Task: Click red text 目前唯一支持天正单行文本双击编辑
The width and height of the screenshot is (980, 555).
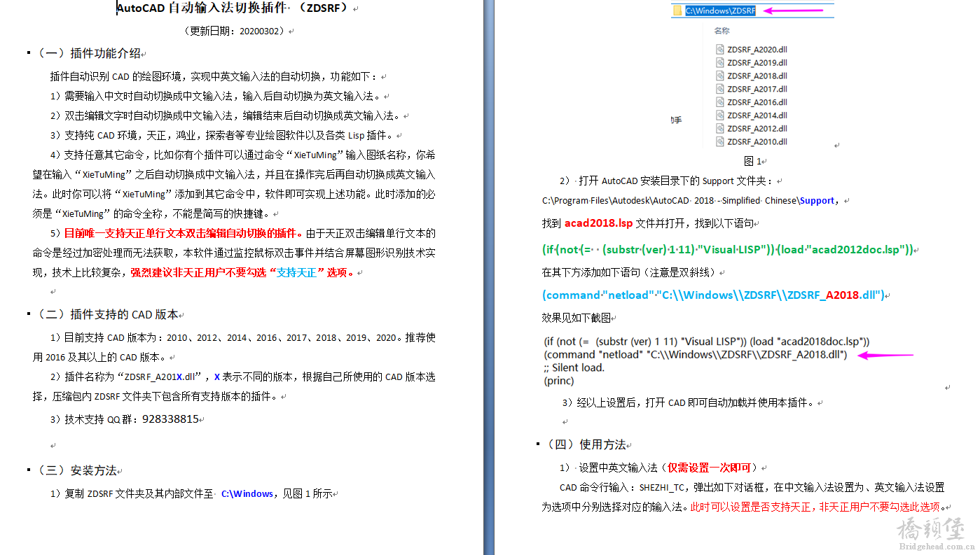Action: [183, 233]
